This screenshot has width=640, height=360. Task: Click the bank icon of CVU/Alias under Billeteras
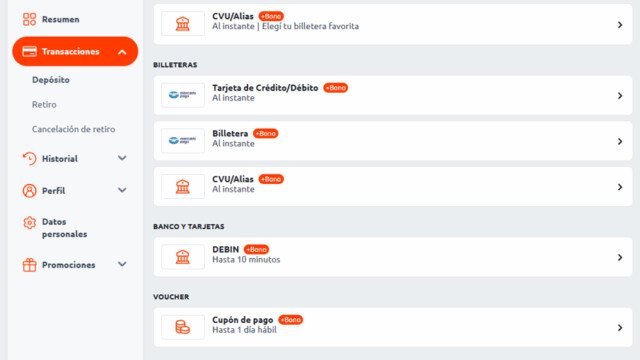pos(183,187)
